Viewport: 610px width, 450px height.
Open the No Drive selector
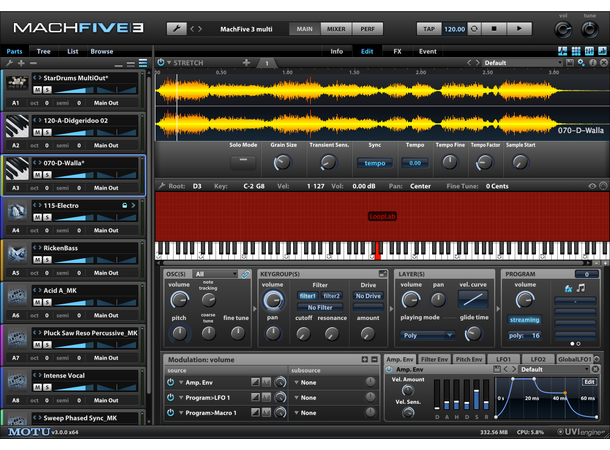tap(368, 296)
